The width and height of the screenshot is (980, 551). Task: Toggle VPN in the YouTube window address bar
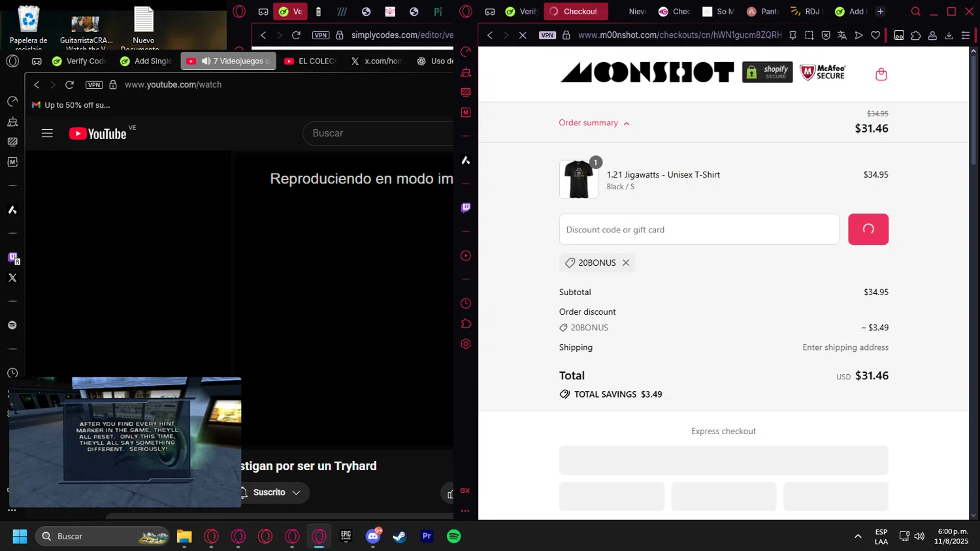(94, 85)
